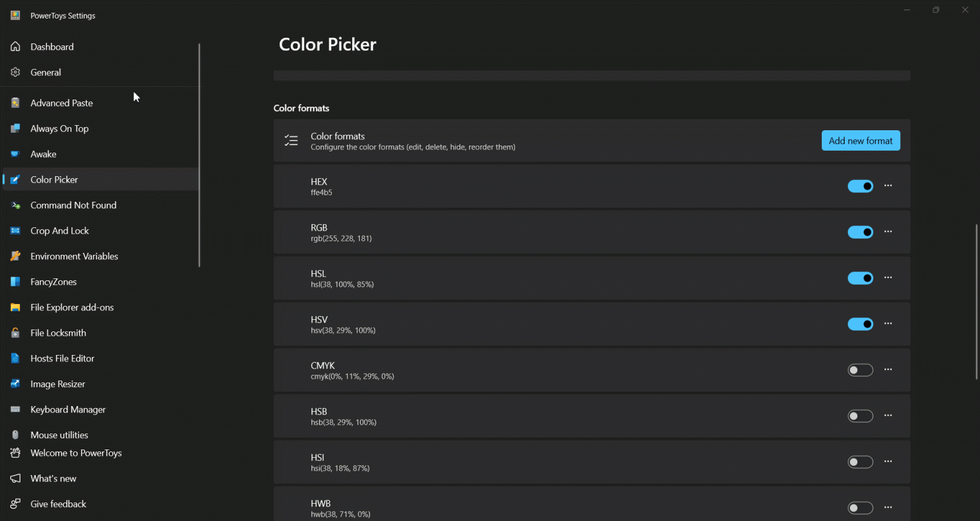Viewport: 980px width, 521px height.
Task: Open Keyboard Manager via its icon
Action: click(x=15, y=409)
